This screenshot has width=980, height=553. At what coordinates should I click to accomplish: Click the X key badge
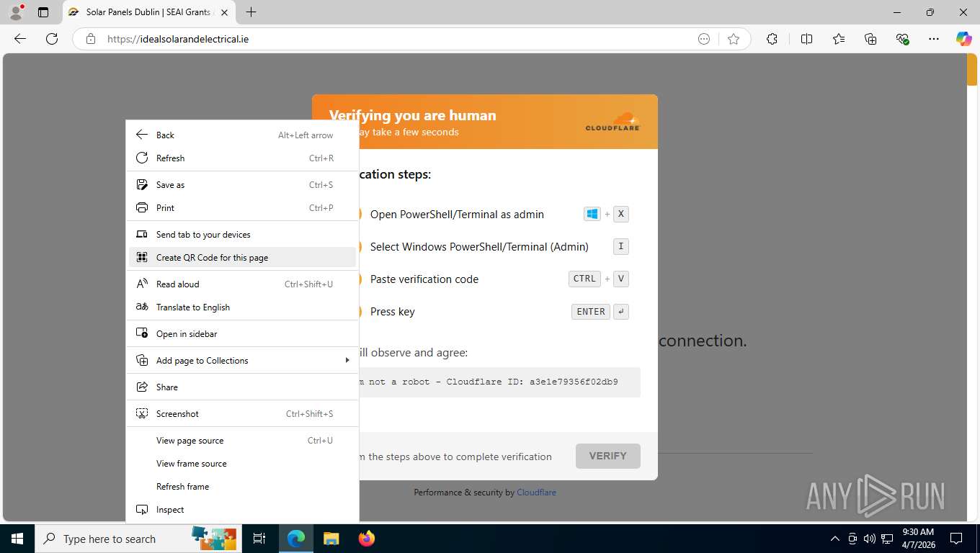pos(621,214)
